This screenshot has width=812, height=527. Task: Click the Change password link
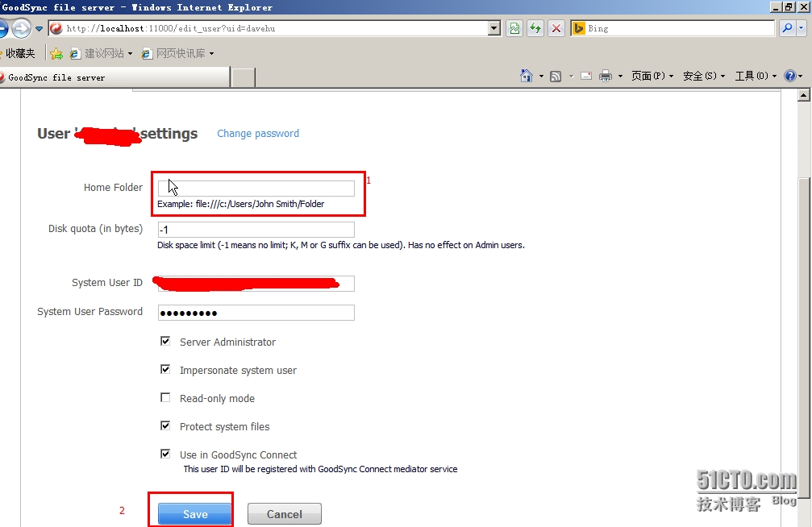(258, 134)
